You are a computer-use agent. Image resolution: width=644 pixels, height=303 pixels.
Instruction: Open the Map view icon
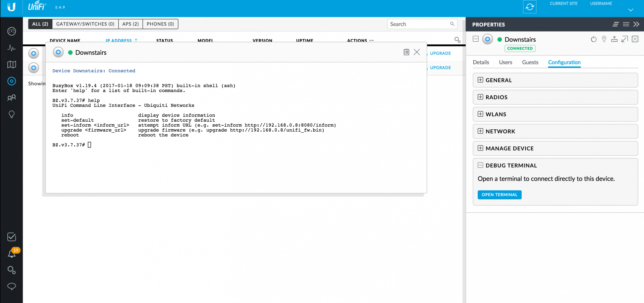click(11, 64)
